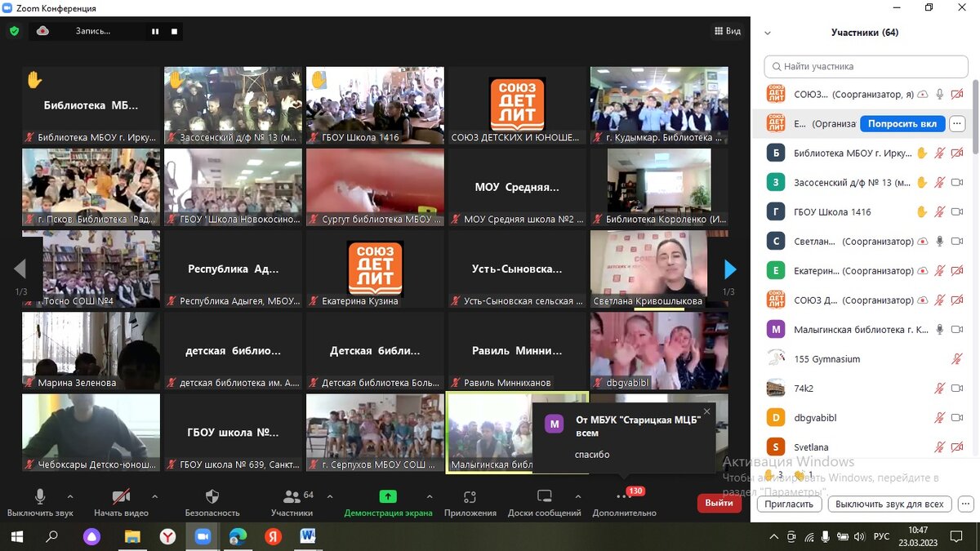Click Пригласить invite button
This screenshot has width=980, height=551.
[789, 504]
